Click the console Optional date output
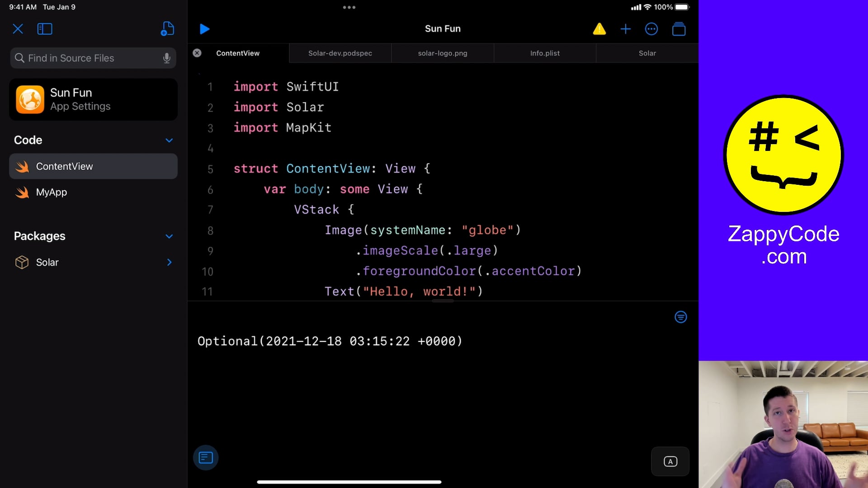 330,341
